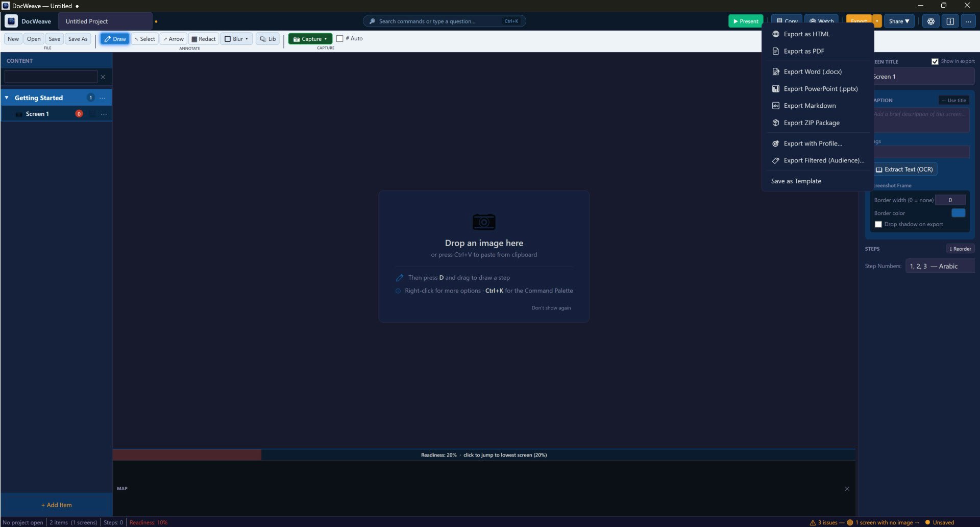Click the document icon for Export as PDF

[x=776, y=51]
